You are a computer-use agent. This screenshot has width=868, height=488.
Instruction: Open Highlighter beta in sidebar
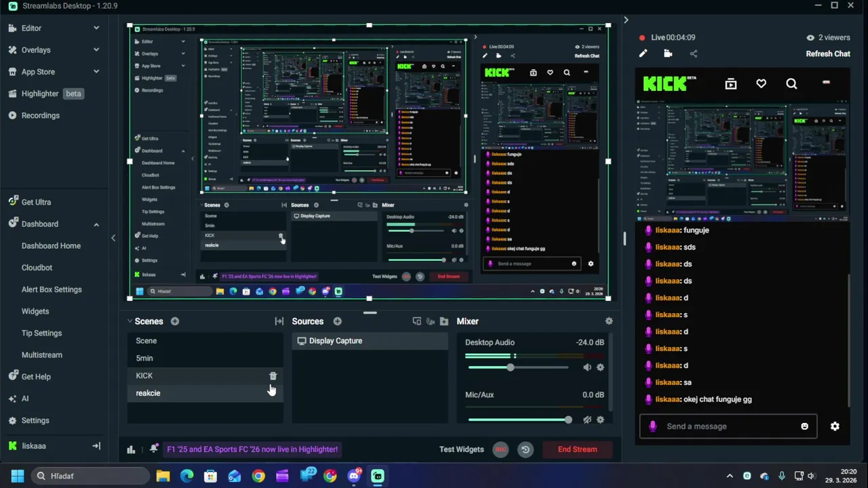tap(45, 94)
